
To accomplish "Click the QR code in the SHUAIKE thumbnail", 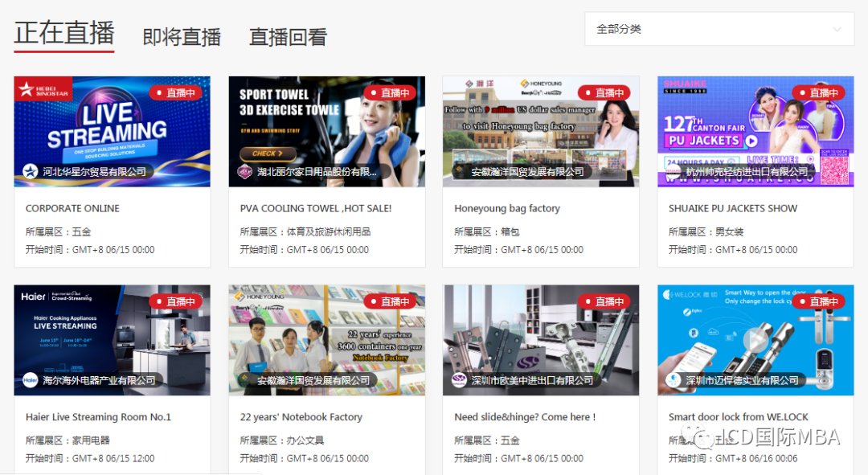I will (x=834, y=170).
